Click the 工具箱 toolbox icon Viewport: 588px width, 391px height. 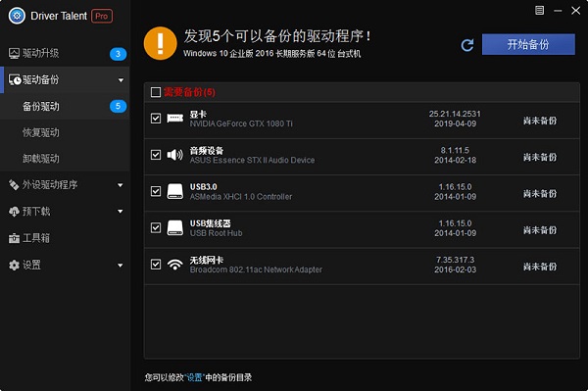tap(14, 238)
